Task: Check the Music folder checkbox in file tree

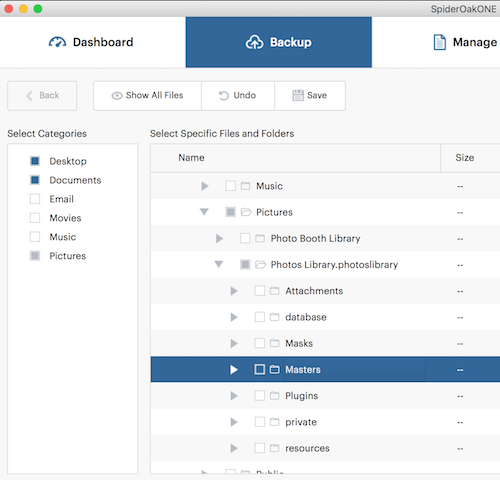Action: click(x=231, y=186)
